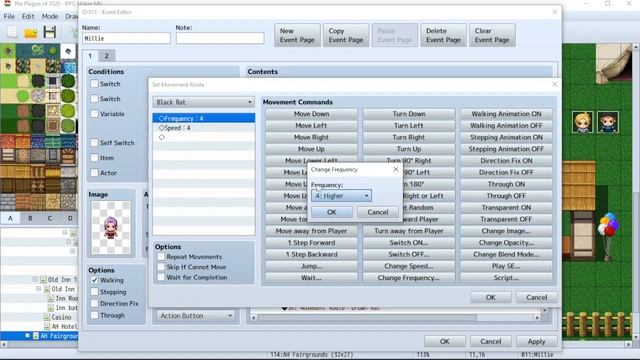Open the Mode menu
640x360 pixels.
[x=50, y=16]
